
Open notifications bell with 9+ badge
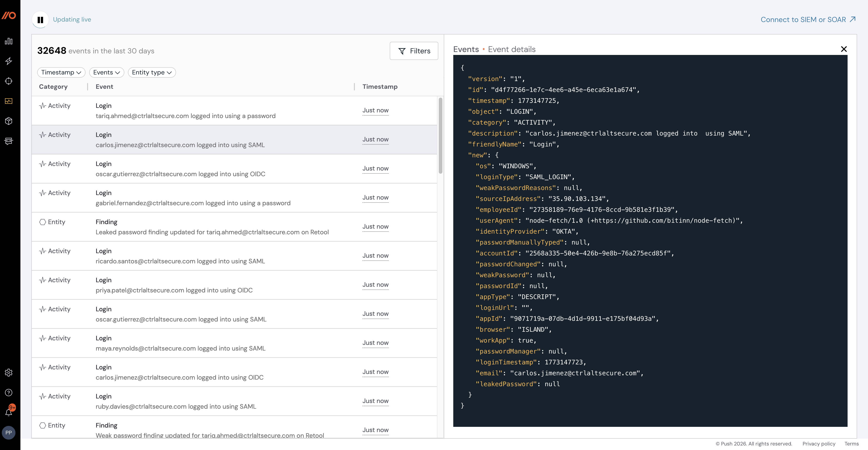pos(9,412)
